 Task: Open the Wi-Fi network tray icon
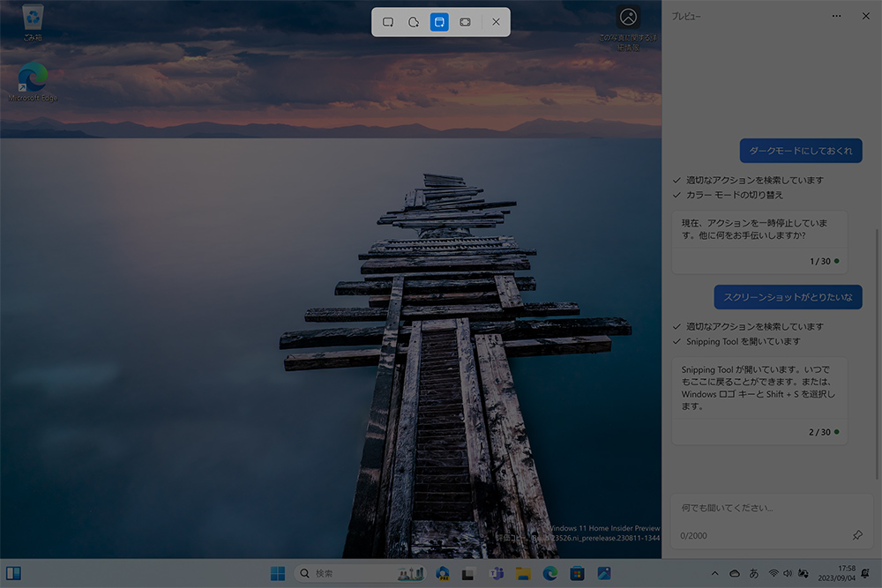pos(774,573)
